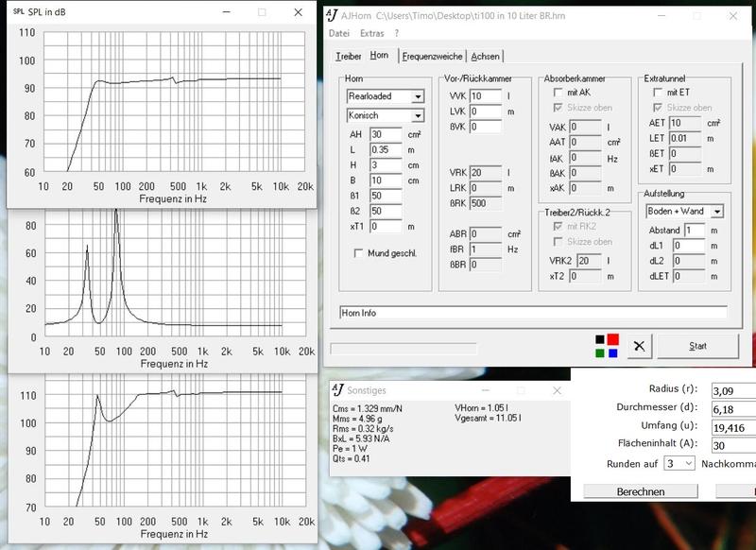
Task: Click the X cancel button beside Start
Action: [x=640, y=346]
